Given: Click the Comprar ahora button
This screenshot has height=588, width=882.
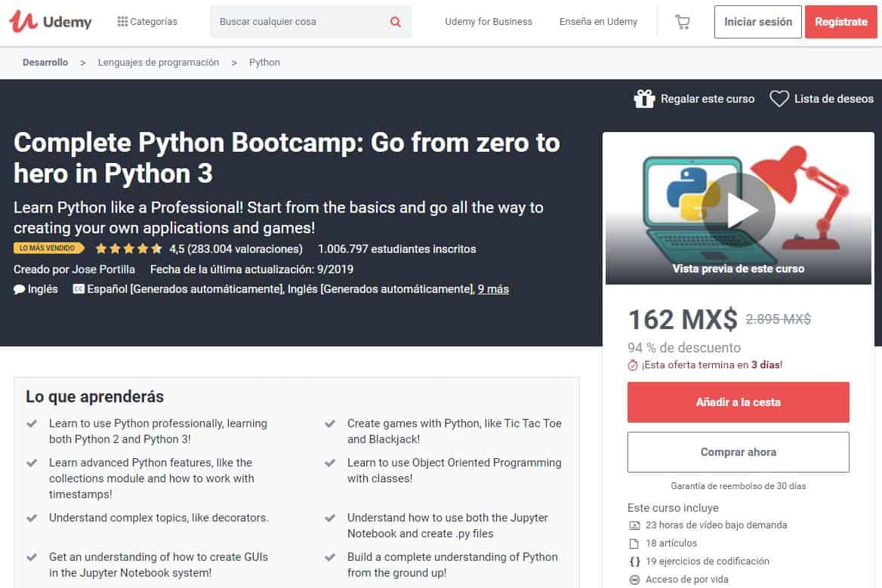Looking at the screenshot, I should [x=738, y=452].
